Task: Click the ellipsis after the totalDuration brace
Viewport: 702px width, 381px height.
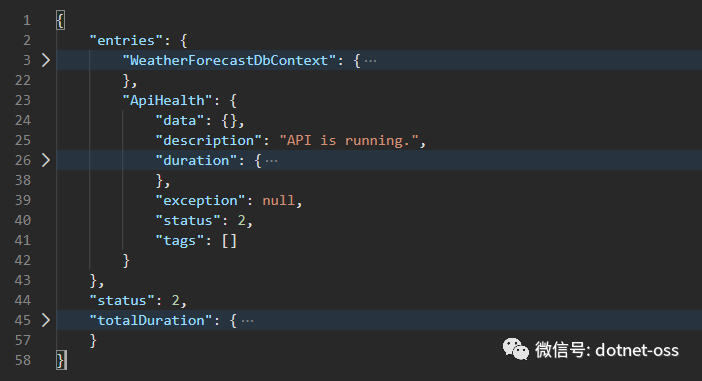Action: coord(247,321)
